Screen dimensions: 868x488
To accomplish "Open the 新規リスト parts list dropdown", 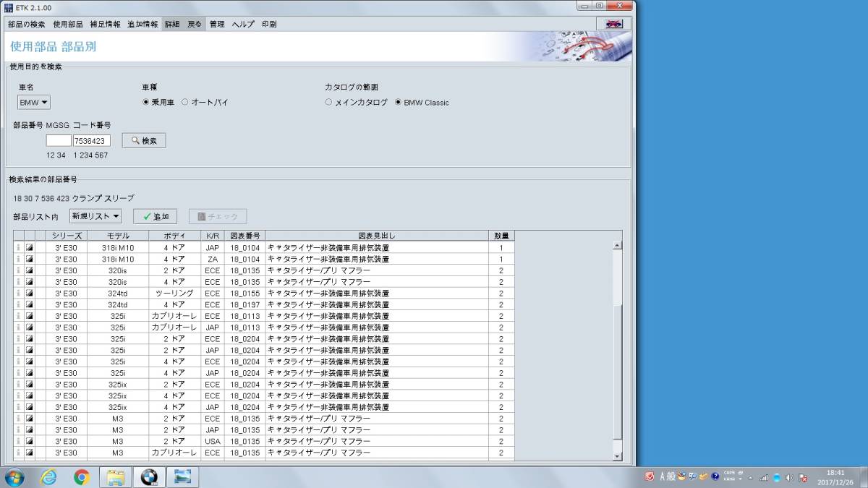I will 95,215.
